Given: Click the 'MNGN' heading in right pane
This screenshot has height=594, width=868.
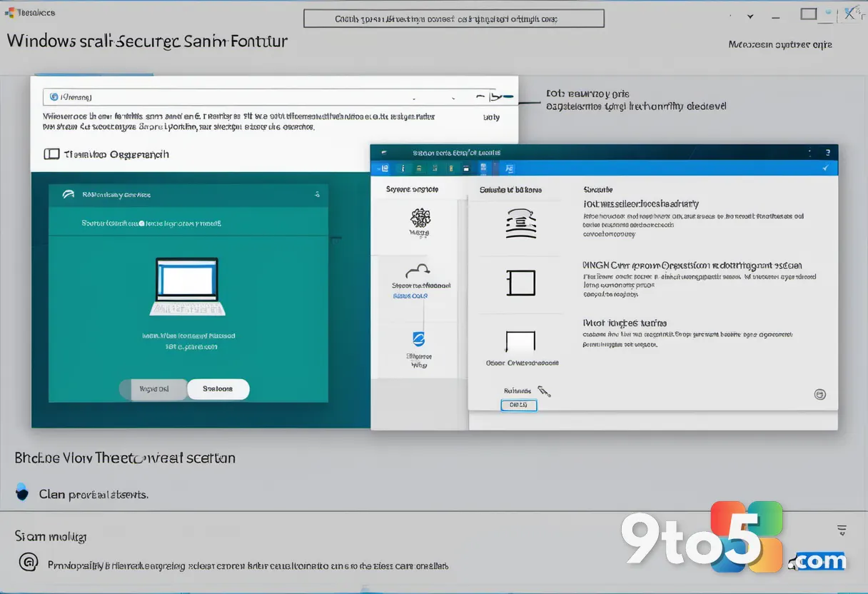Looking at the screenshot, I should pyautogui.click(x=692, y=264).
